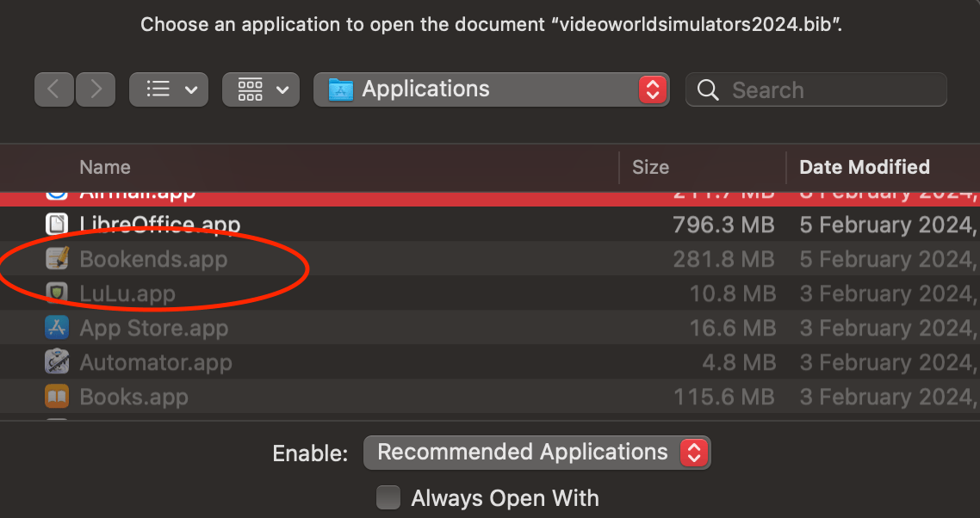Go back with the left chevron button
The width and height of the screenshot is (980, 518).
tap(53, 89)
